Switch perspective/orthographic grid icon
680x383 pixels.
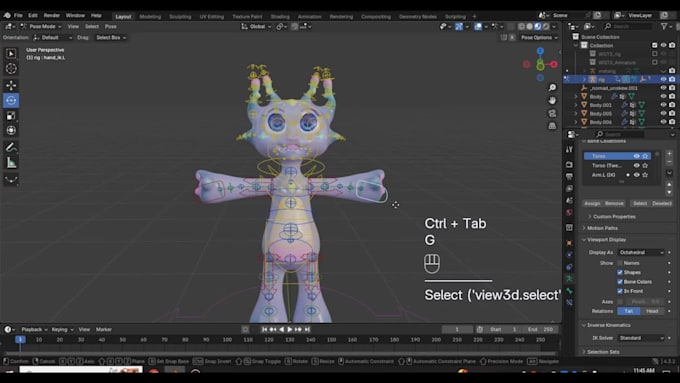(552, 126)
